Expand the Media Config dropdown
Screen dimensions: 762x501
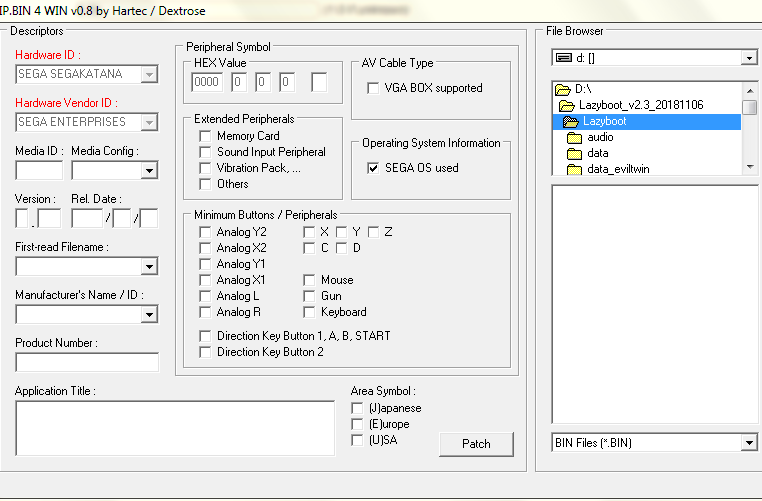149,171
